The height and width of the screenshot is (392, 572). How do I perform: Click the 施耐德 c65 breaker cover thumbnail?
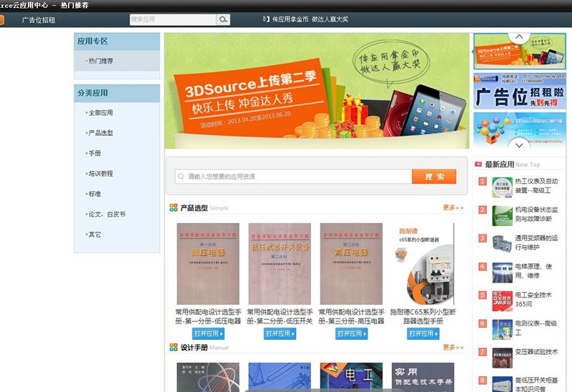click(x=423, y=264)
